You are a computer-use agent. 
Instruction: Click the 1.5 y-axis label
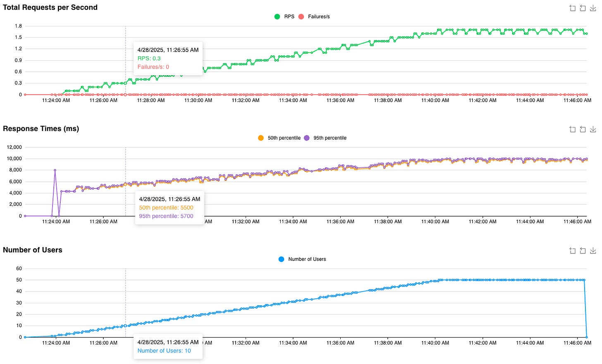pyautogui.click(x=18, y=37)
